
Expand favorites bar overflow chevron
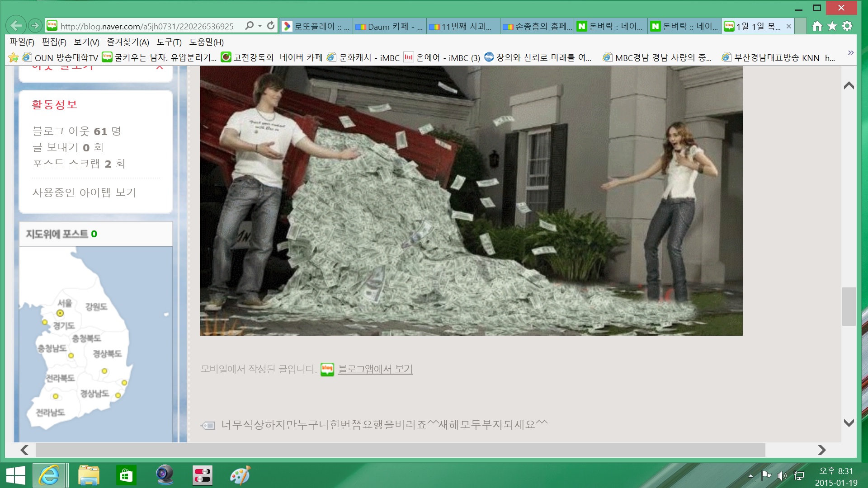click(850, 53)
